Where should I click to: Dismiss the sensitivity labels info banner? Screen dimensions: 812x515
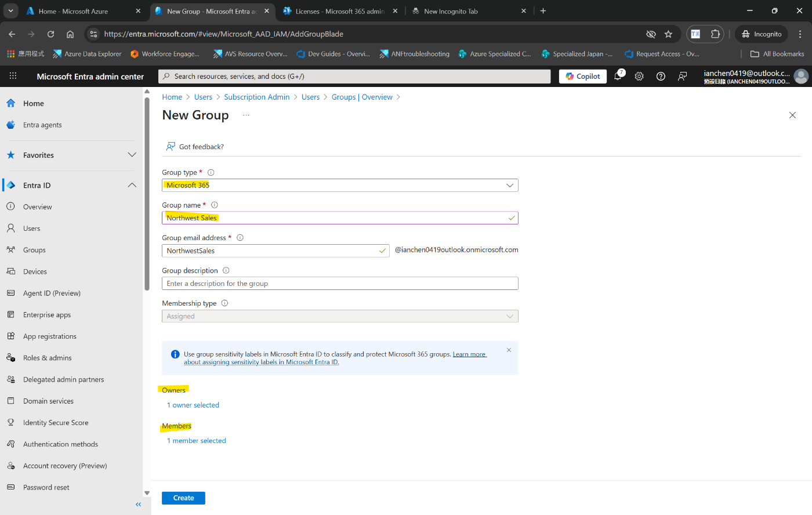pos(509,350)
